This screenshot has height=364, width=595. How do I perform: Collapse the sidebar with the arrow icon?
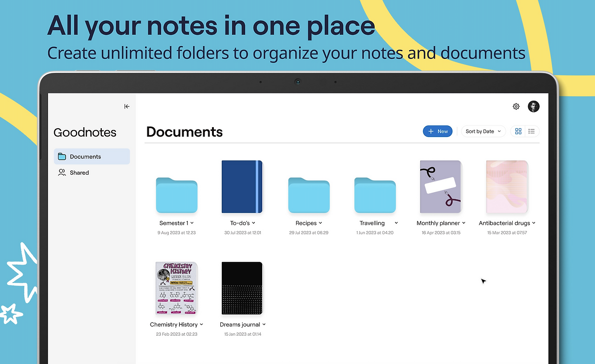[127, 106]
